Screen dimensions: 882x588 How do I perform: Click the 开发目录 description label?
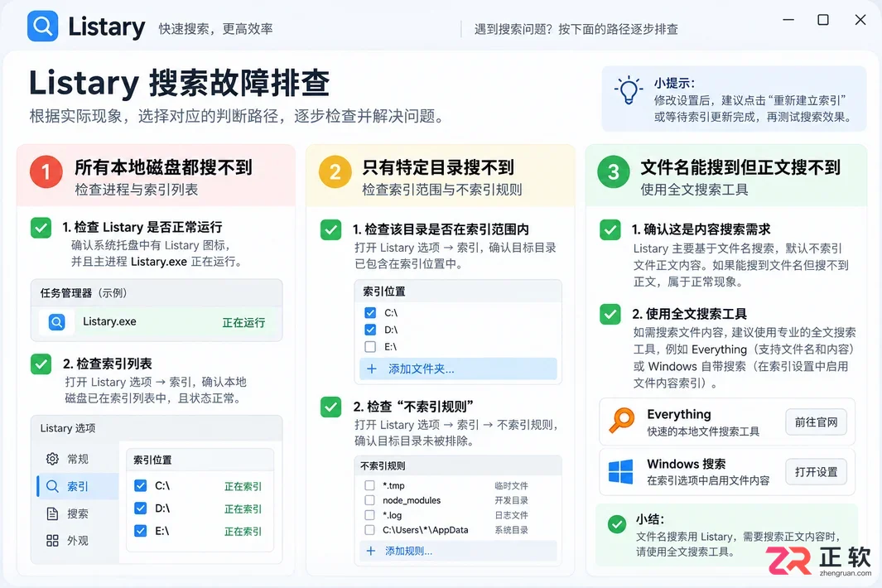click(511, 500)
